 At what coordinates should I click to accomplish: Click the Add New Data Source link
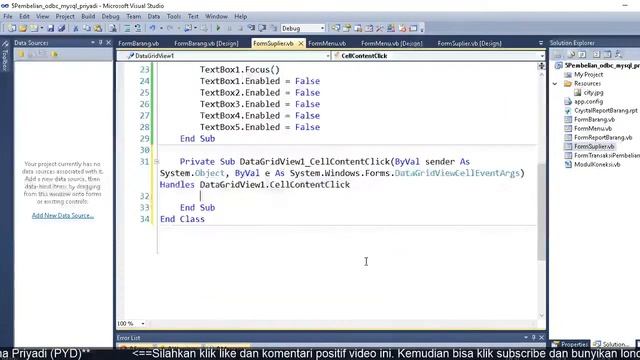point(63,216)
